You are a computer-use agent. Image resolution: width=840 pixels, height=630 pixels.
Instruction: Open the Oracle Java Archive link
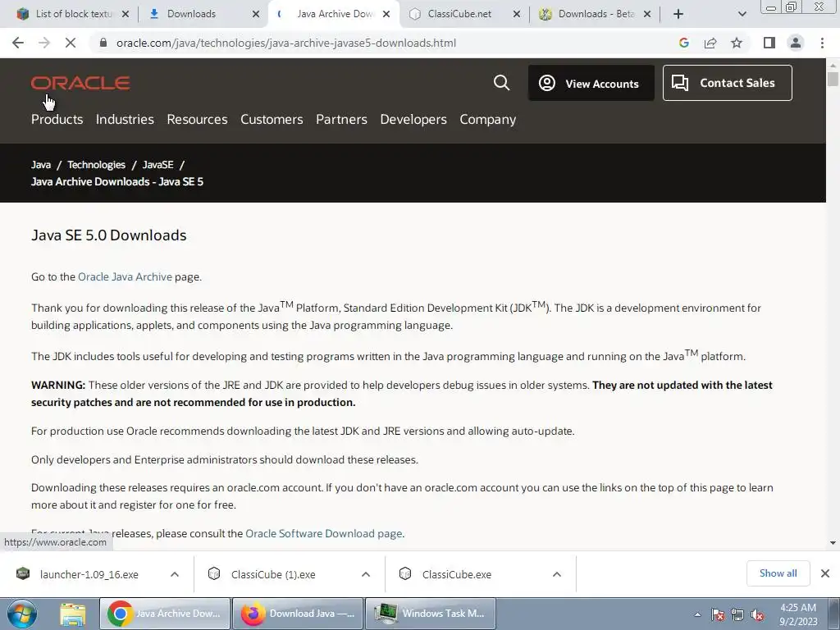coord(125,277)
